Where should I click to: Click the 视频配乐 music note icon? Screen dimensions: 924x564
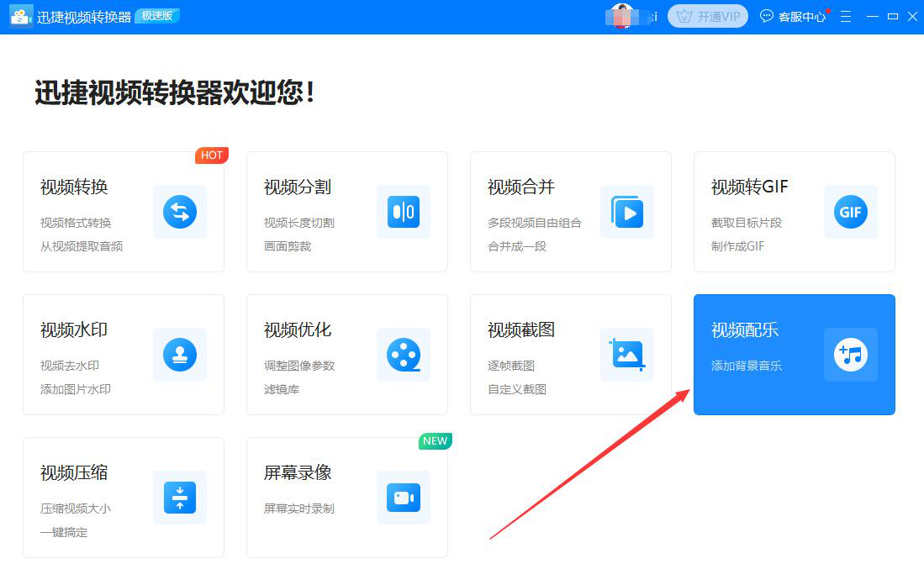tap(850, 355)
